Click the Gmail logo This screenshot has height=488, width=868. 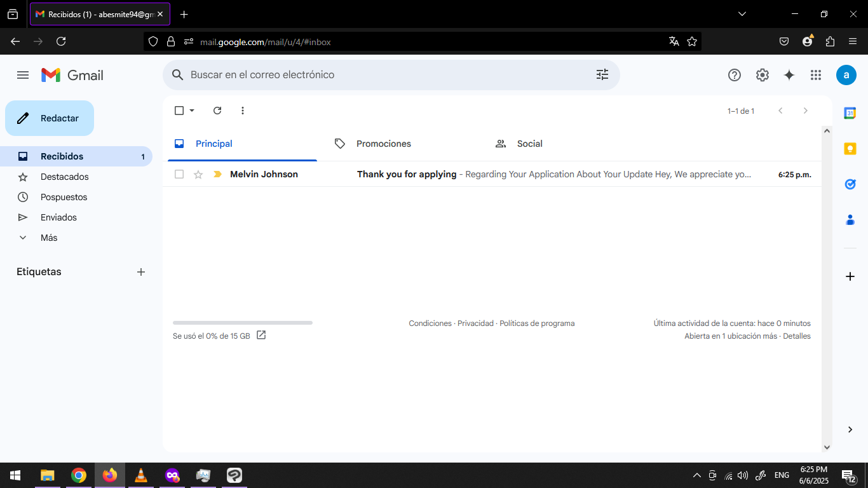pyautogui.click(x=72, y=75)
